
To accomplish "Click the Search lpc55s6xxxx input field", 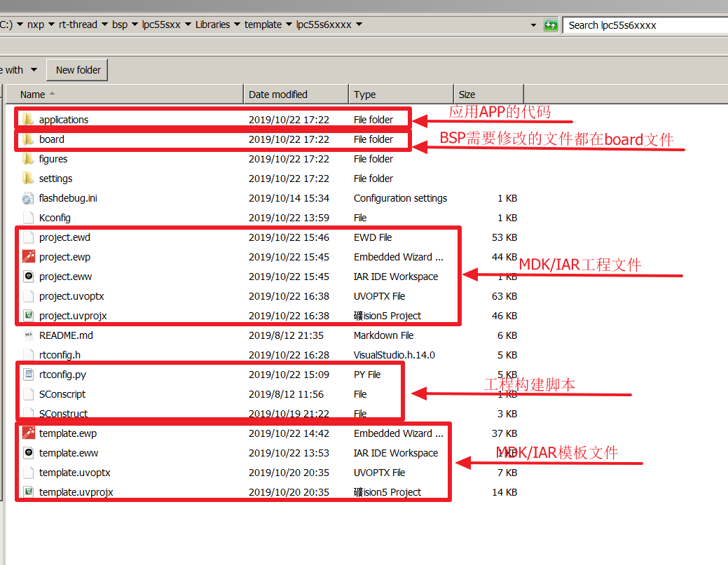I will pyautogui.click(x=645, y=25).
